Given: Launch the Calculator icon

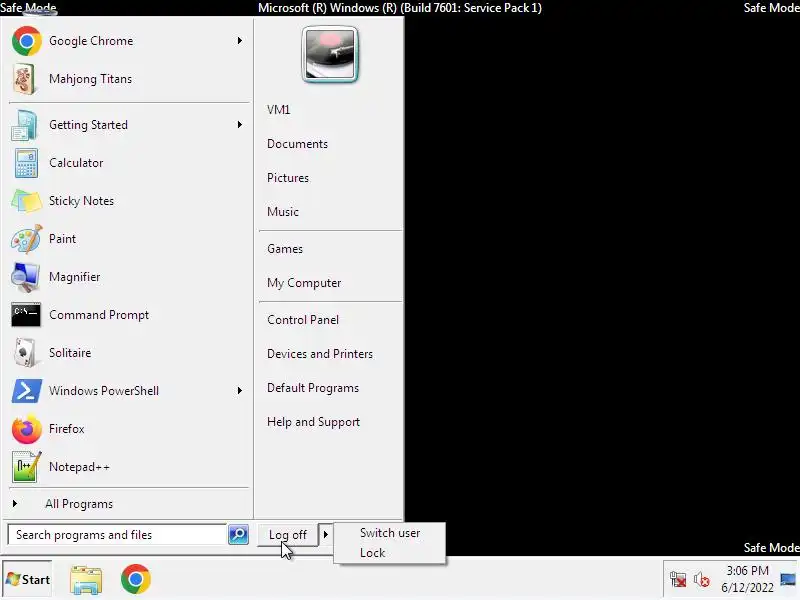Looking at the screenshot, I should coord(26,163).
